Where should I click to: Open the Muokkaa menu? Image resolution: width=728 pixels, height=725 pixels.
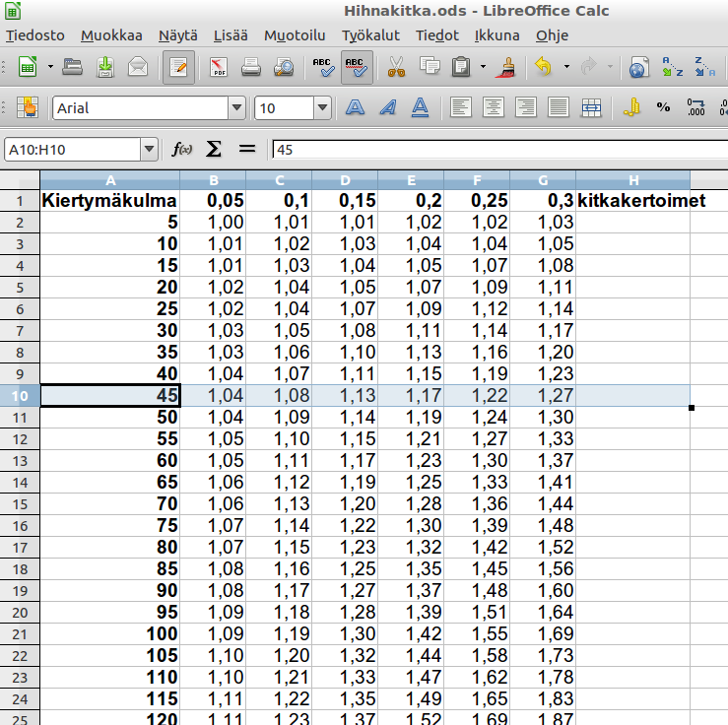pyautogui.click(x=111, y=35)
